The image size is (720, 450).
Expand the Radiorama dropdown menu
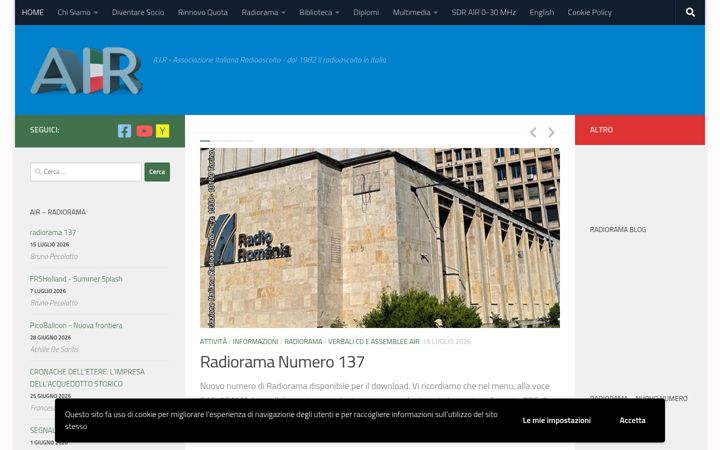pyautogui.click(x=263, y=12)
